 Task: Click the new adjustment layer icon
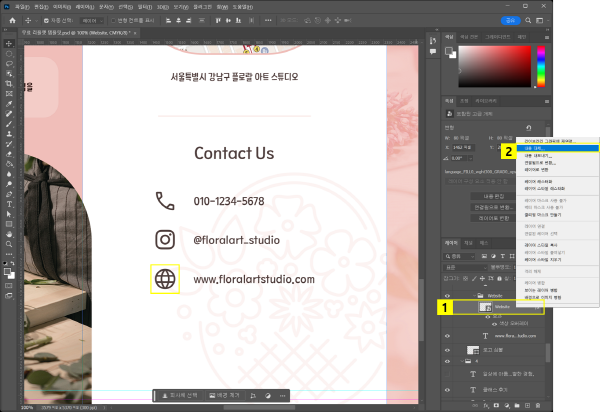coord(507,405)
